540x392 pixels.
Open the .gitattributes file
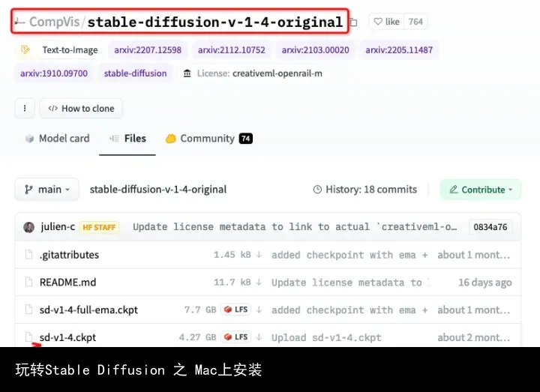pyautogui.click(x=69, y=255)
